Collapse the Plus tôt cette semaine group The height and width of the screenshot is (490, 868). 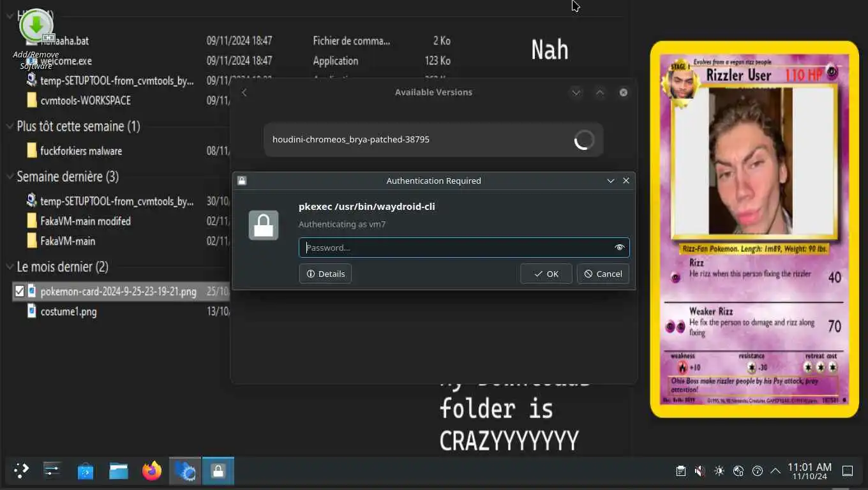click(10, 126)
